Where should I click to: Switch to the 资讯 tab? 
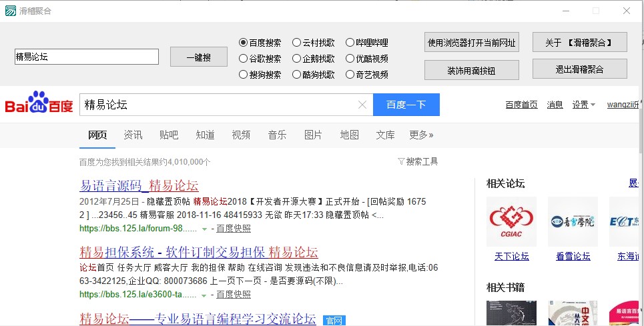point(133,135)
